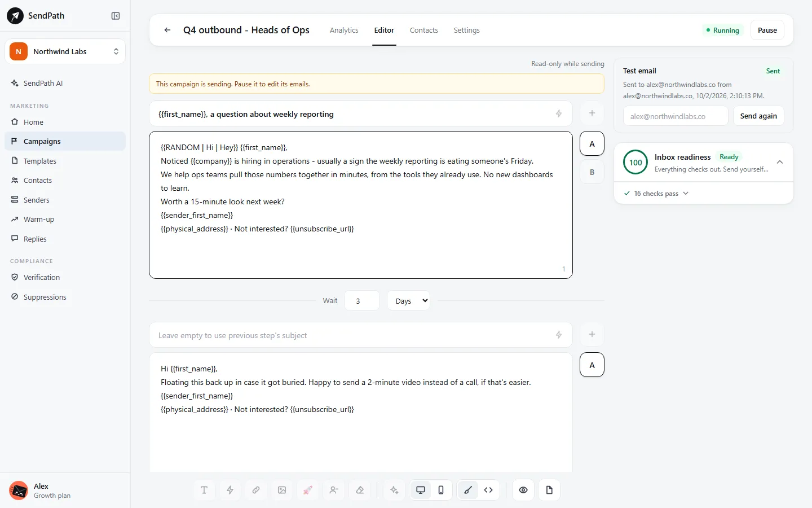Image resolution: width=812 pixels, height=508 pixels.
Task: Select variant A of the follow-up email
Action: coord(592,365)
